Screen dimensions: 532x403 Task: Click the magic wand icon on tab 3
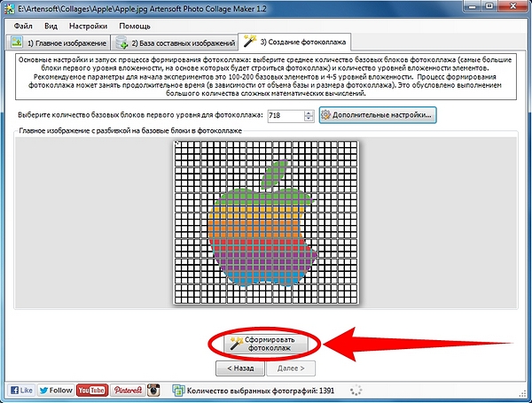(x=250, y=41)
